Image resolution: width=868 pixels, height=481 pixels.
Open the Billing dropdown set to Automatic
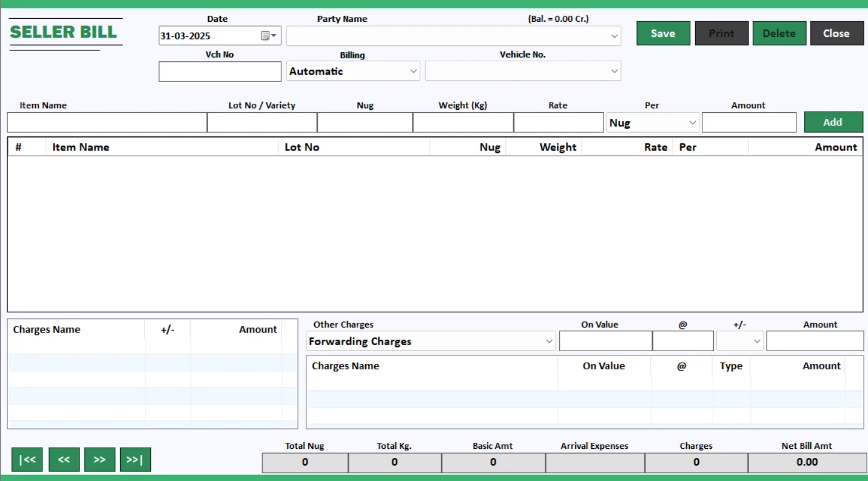(x=353, y=71)
